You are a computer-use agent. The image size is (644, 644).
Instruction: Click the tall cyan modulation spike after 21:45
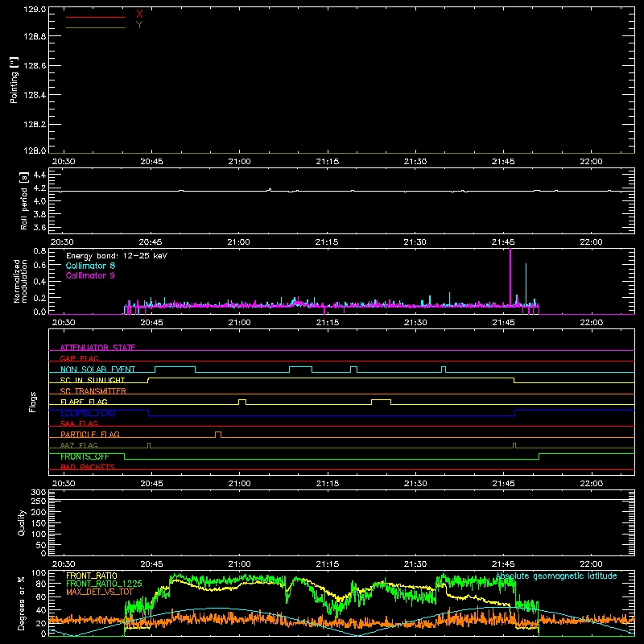tap(526, 283)
